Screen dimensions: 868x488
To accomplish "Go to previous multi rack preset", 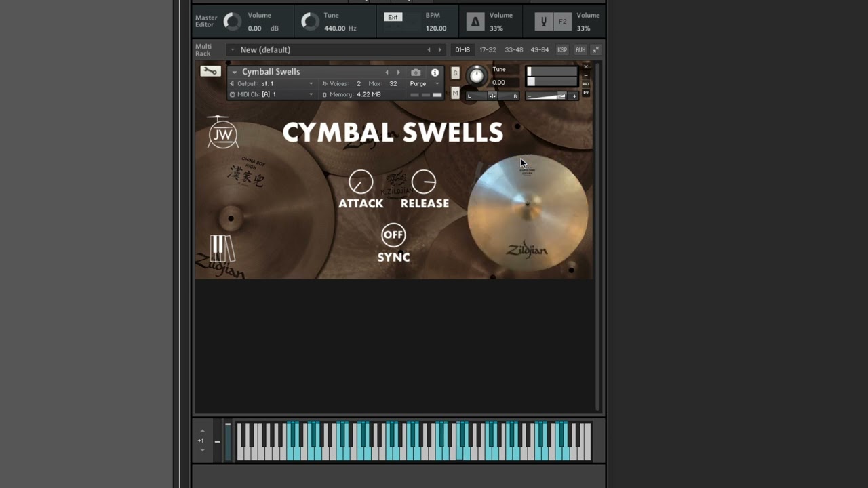I will [429, 49].
